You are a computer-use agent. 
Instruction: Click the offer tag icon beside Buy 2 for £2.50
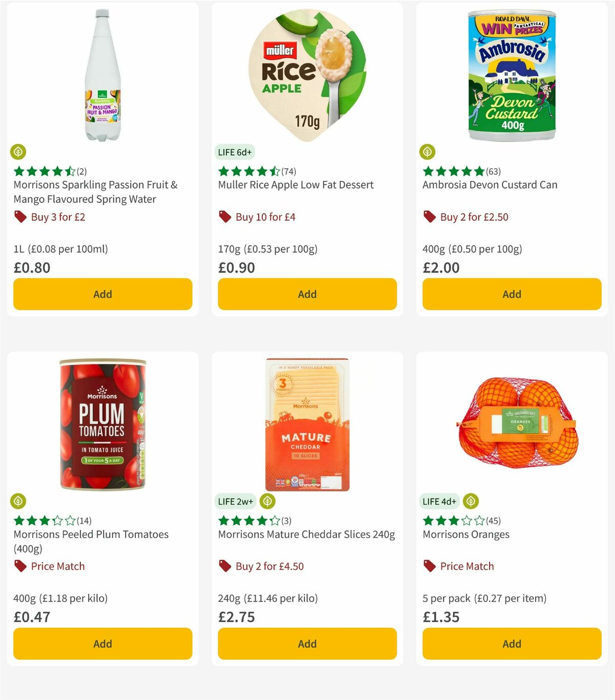point(429,217)
